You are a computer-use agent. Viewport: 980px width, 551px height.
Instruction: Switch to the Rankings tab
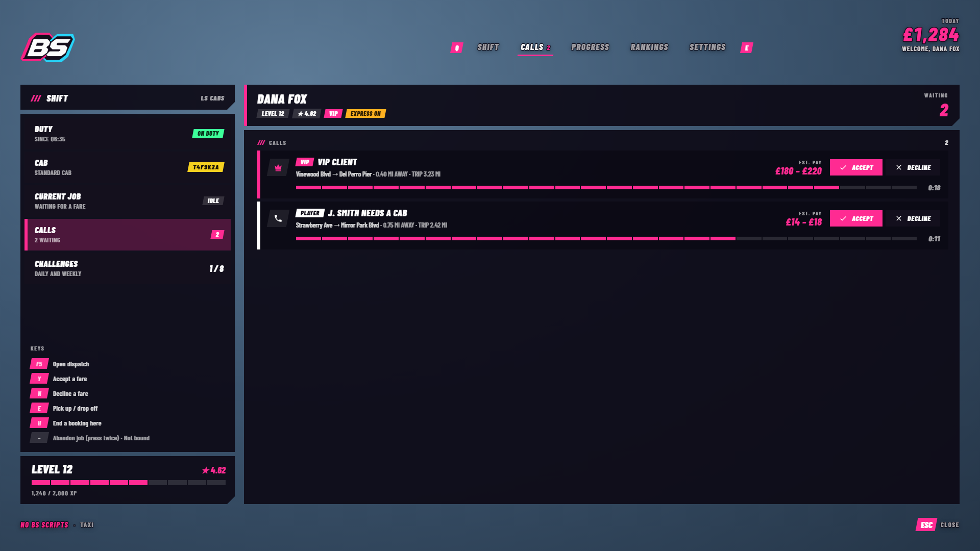click(649, 47)
